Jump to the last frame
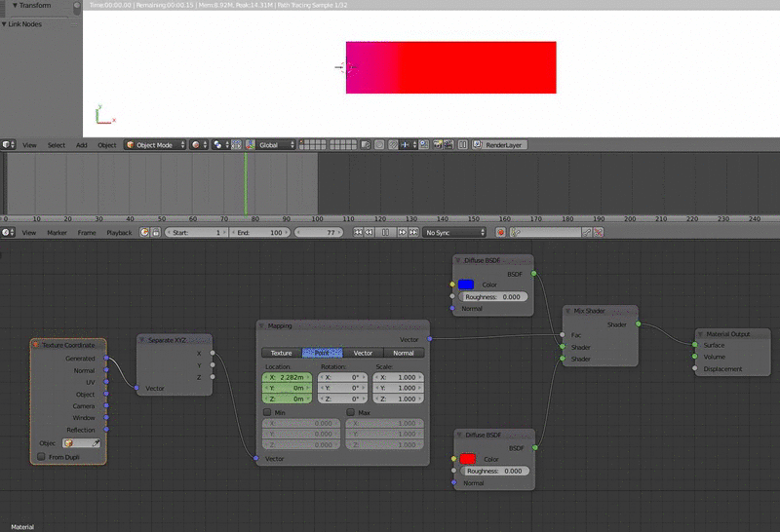780x532 pixels. coord(413,232)
